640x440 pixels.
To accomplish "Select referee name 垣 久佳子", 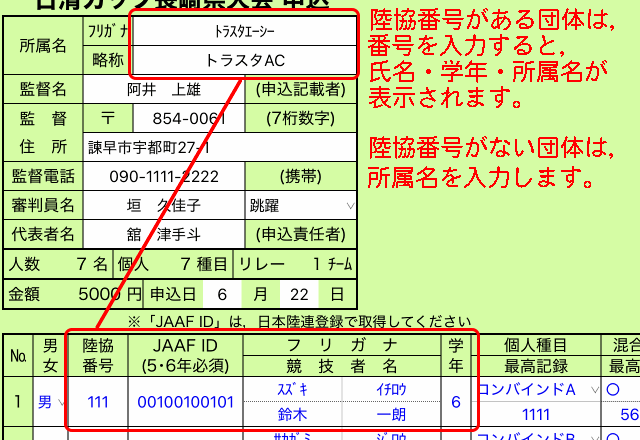I will pyautogui.click(x=164, y=205).
